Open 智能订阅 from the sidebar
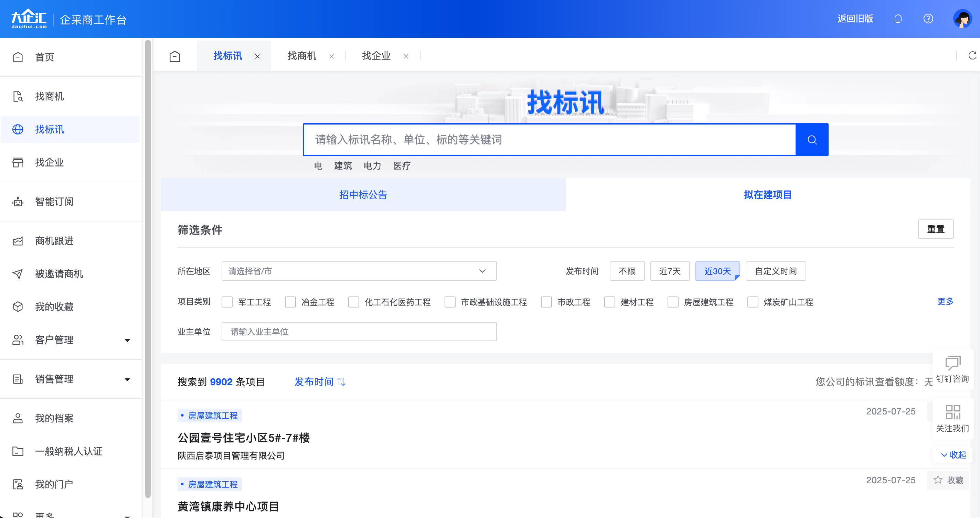This screenshot has width=980, height=518. coord(54,202)
